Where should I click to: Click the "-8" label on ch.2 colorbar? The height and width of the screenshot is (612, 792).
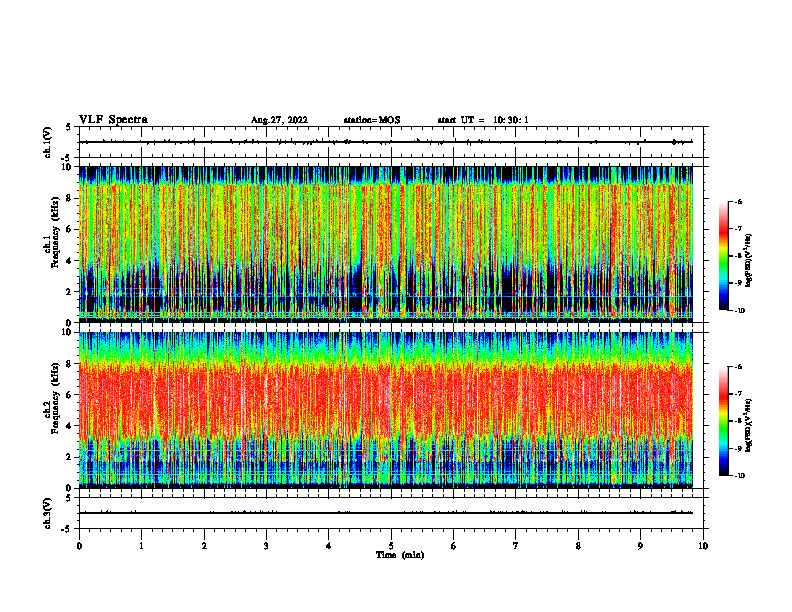tap(738, 421)
